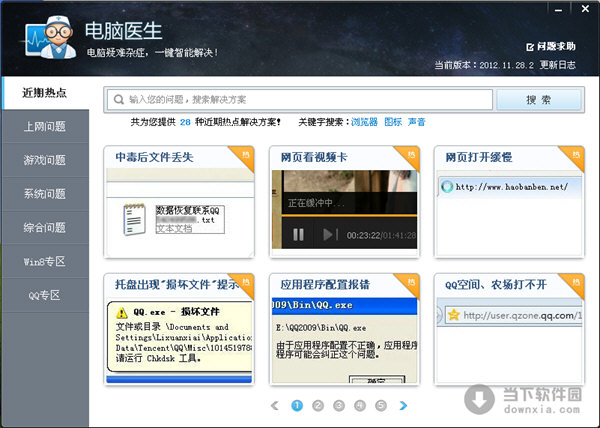Go to previous page with left arrow
Screen dimensions: 600x428
[x=275, y=405]
